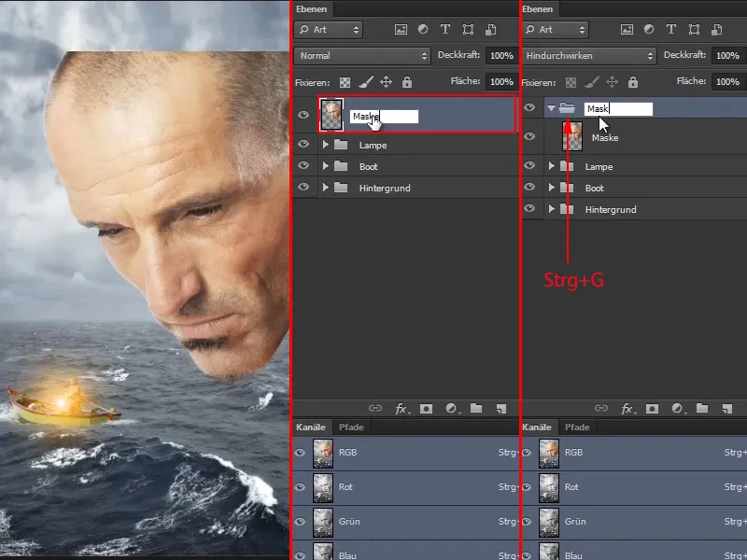This screenshot has width=747, height=560.
Task: Create new layer icon in right panel
Action: tap(727, 409)
